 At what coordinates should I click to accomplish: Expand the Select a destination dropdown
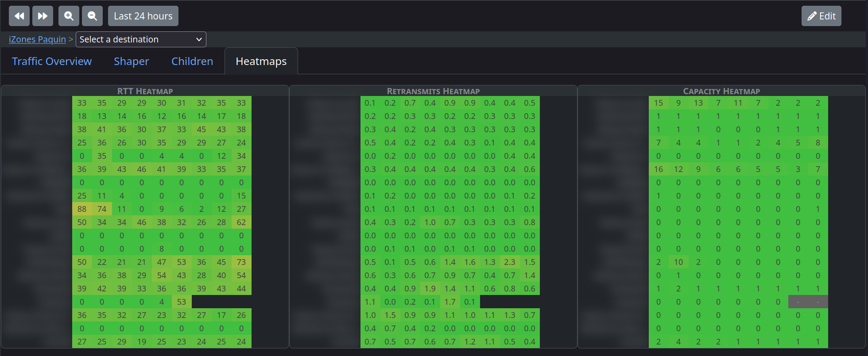click(141, 39)
